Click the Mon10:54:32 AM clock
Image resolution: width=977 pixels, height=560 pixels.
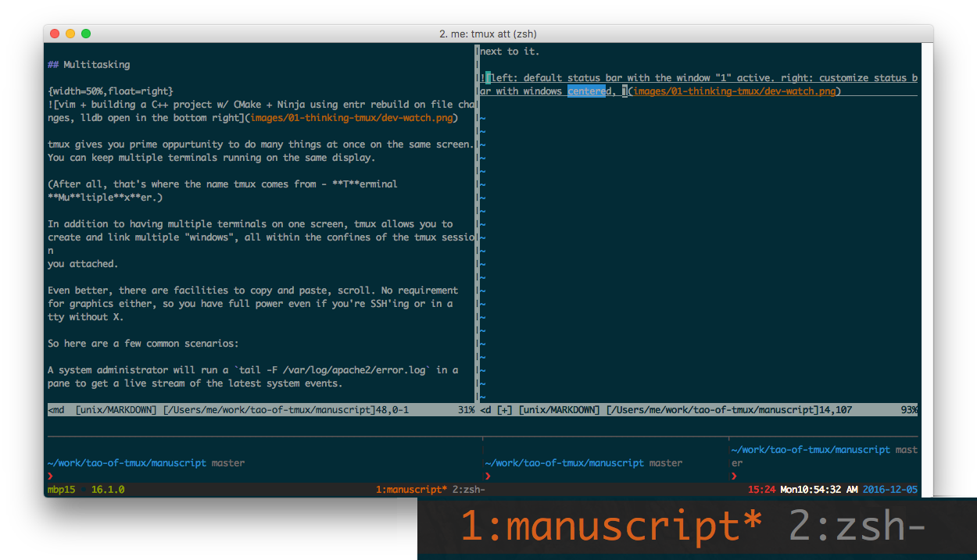point(818,490)
